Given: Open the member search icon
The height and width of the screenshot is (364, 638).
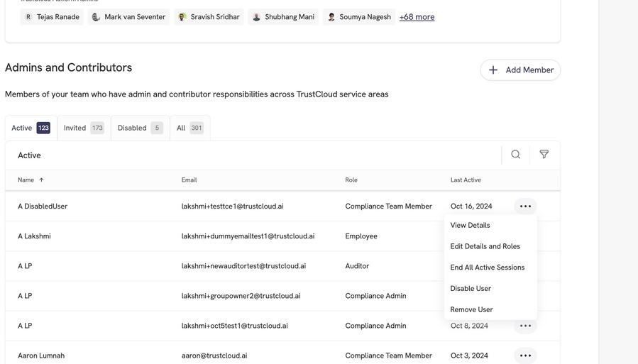Looking at the screenshot, I should pos(515,155).
